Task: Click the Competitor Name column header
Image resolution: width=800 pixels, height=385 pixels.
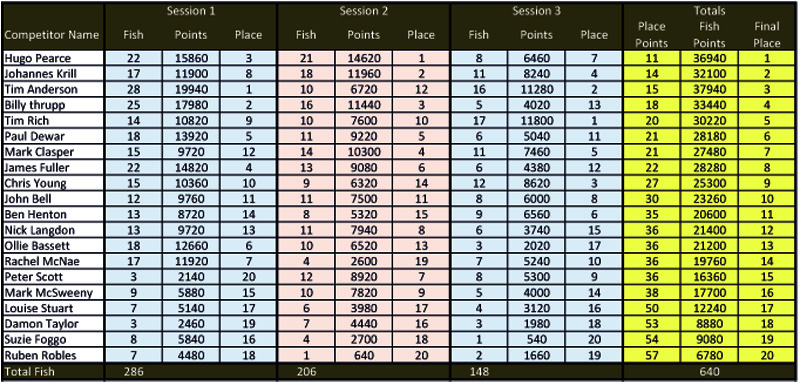Action: tap(53, 35)
